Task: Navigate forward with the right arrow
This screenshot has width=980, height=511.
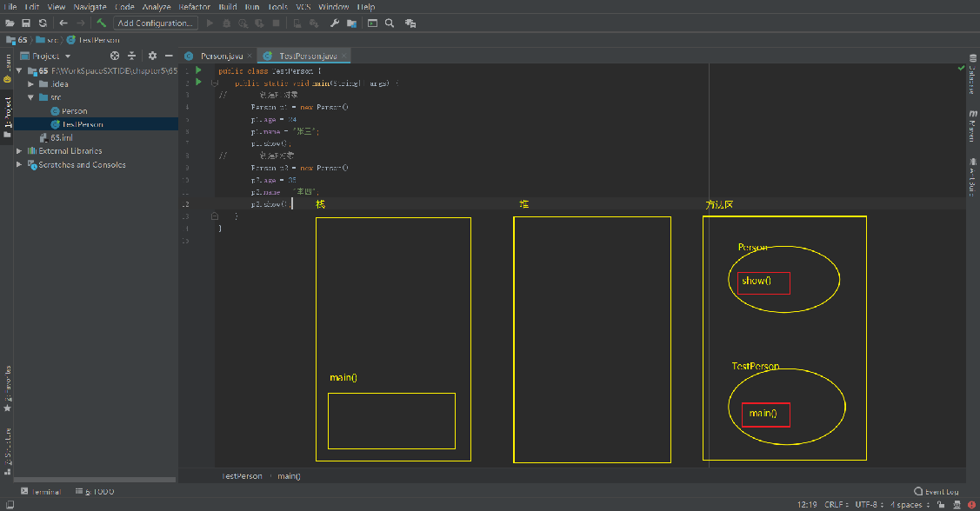Action: tap(81, 23)
